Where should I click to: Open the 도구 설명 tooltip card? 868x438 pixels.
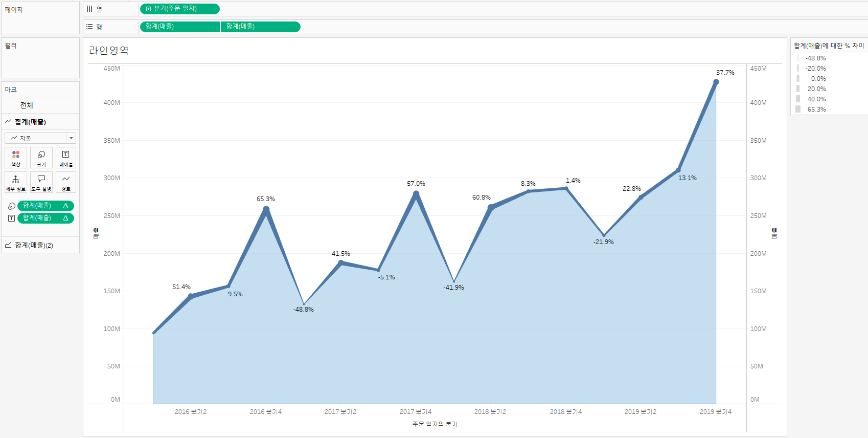click(x=41, y=182)
